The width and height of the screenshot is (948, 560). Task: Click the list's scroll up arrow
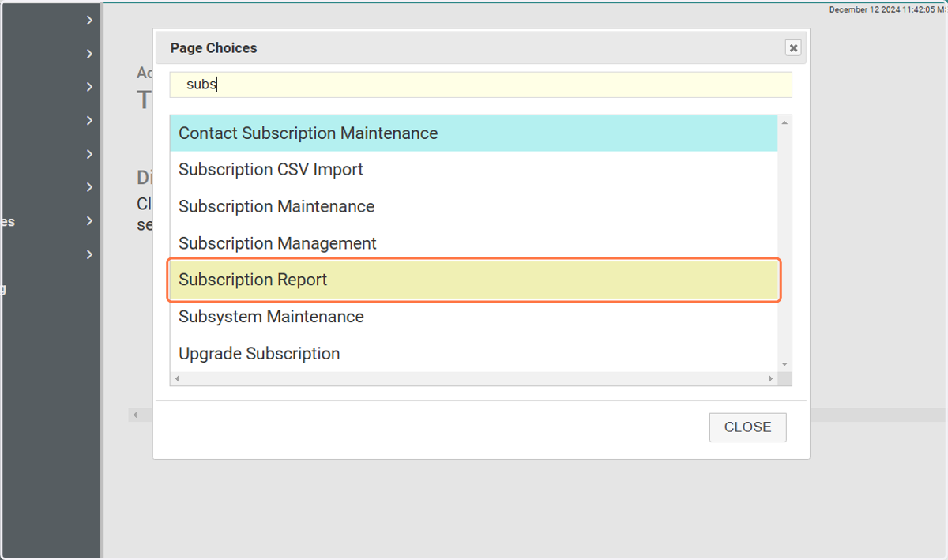784,122
